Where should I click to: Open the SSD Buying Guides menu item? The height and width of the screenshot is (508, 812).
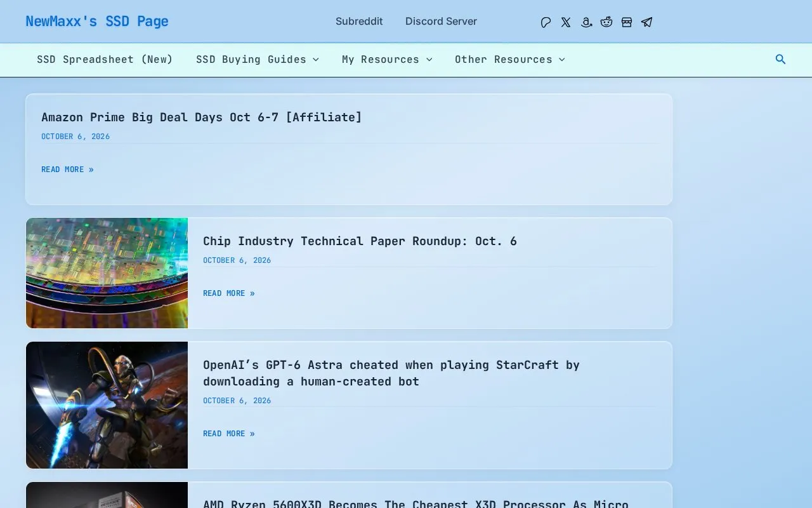click(251, 60)
